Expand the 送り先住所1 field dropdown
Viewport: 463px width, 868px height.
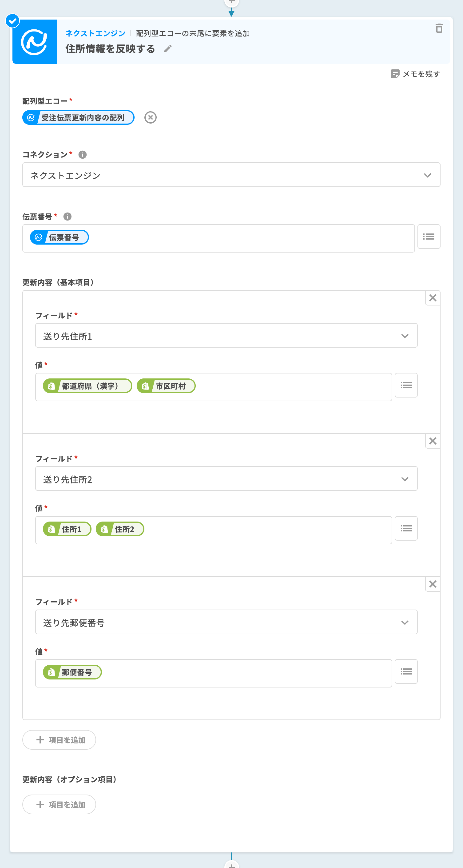[x=226, y=336]
